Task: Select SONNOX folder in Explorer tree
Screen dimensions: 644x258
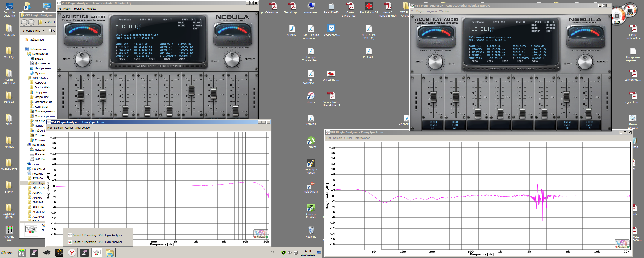Action: [38, 178]
